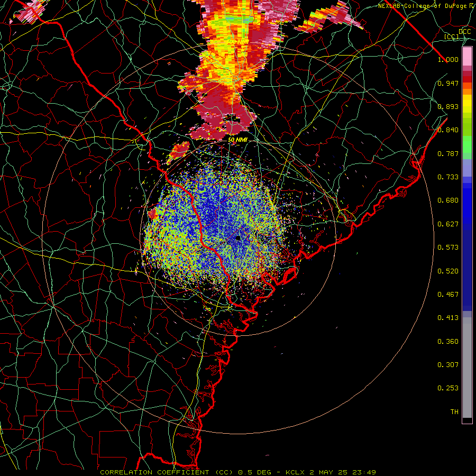Image resolution: width=476 pixels, height=476 pixels.
Task: Click the pink band atop the color bar
Action: point(467,56)
